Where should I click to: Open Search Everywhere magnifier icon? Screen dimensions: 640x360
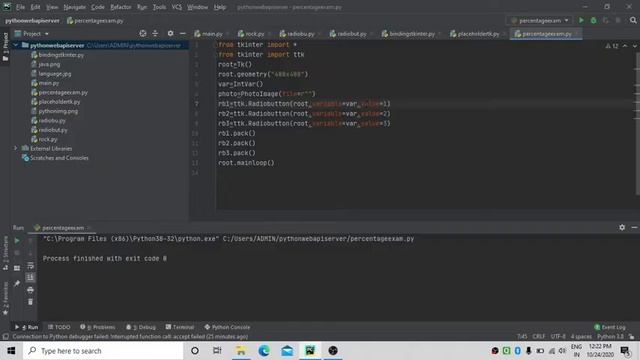[x=633, y=20]
